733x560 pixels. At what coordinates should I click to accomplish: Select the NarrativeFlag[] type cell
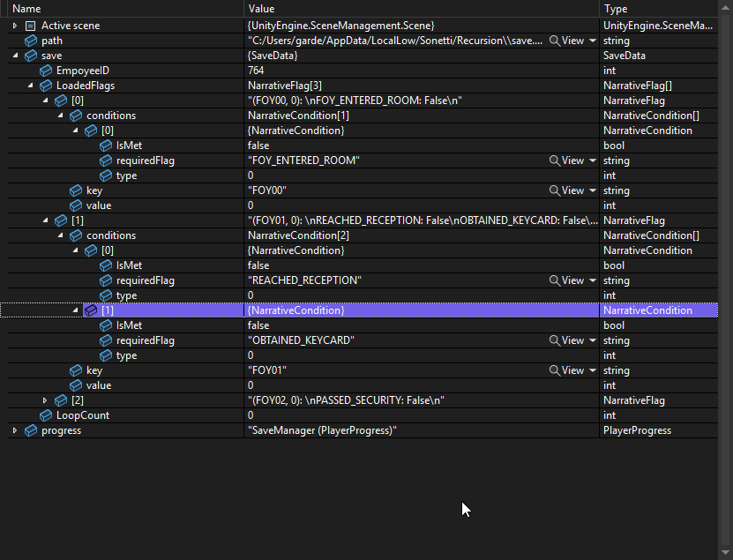[x=659, y=86]
